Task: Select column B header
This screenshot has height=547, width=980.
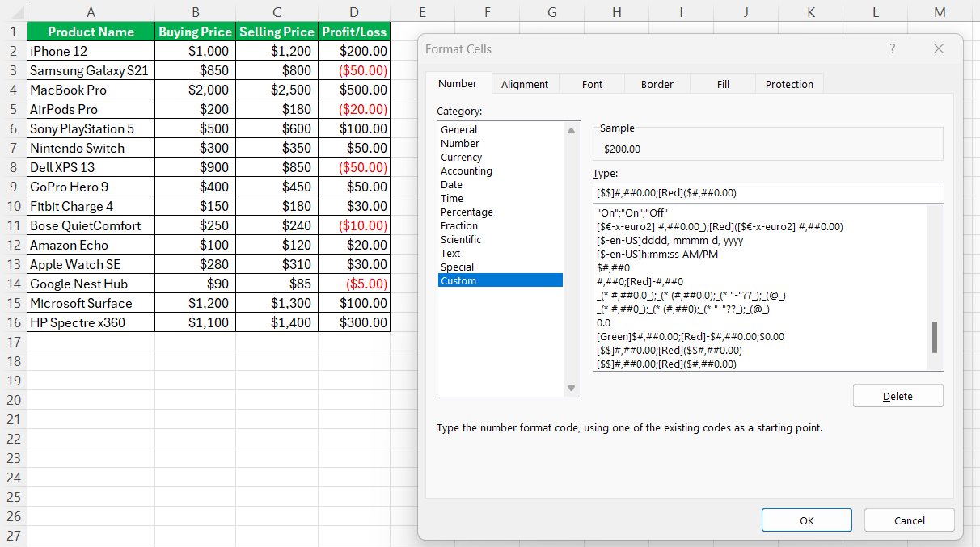Action: 196,11
